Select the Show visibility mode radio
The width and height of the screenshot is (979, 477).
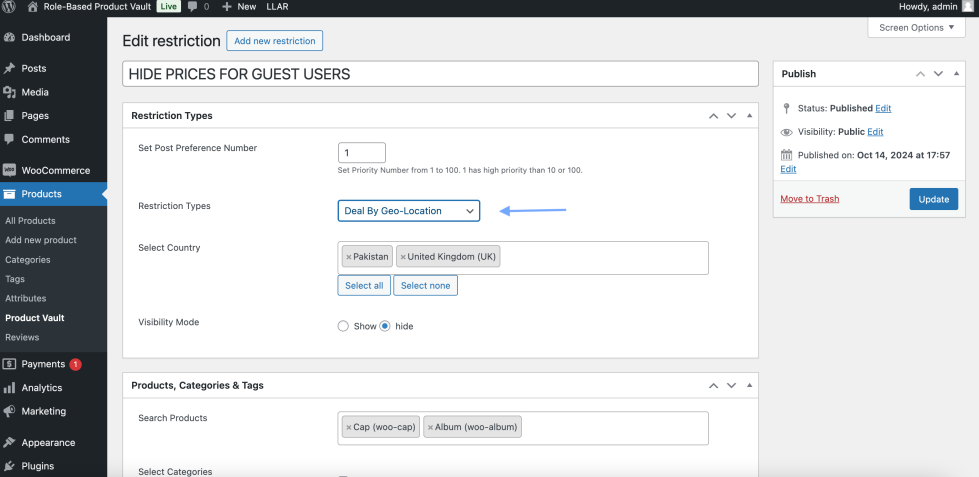(343, 326)
